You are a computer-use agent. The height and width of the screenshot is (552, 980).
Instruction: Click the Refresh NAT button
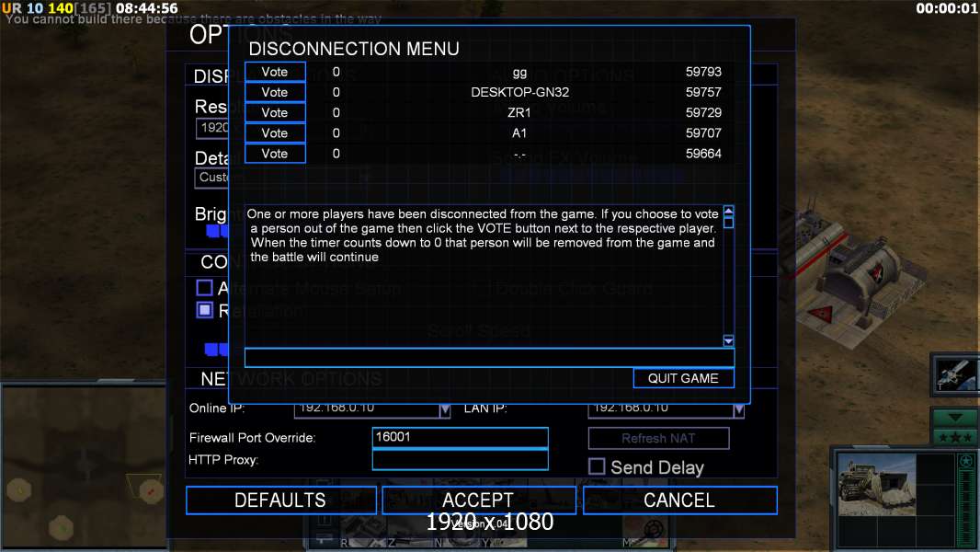click(x=658, y=438)
